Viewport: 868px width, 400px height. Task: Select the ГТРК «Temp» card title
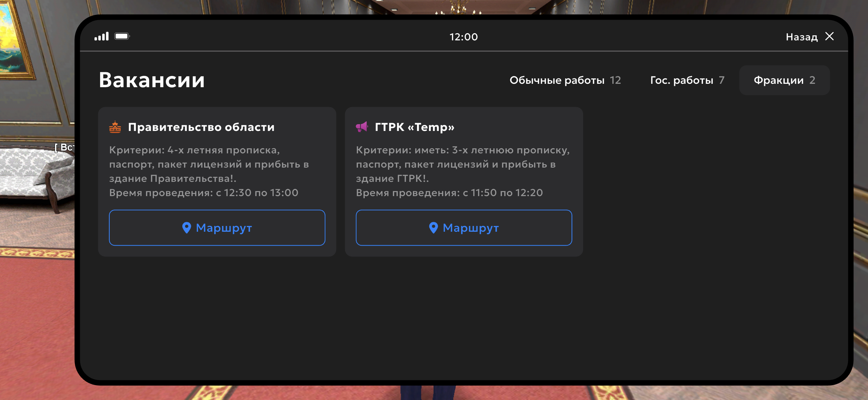pyautogui.click(x=414, y=127)
